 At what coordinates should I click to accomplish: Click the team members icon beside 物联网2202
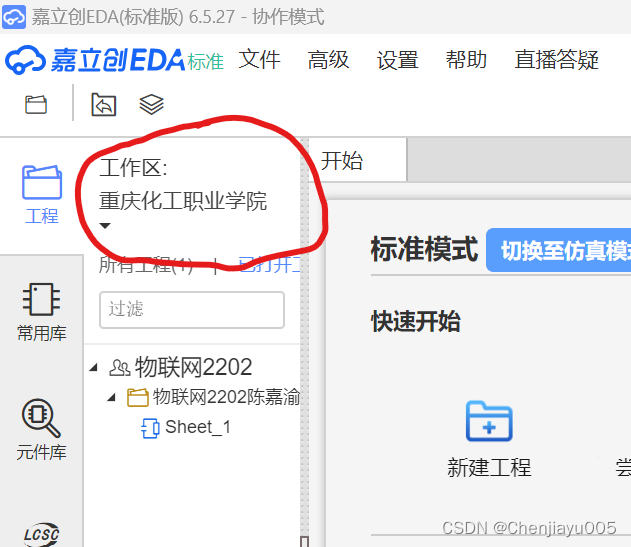click(120, 367)
